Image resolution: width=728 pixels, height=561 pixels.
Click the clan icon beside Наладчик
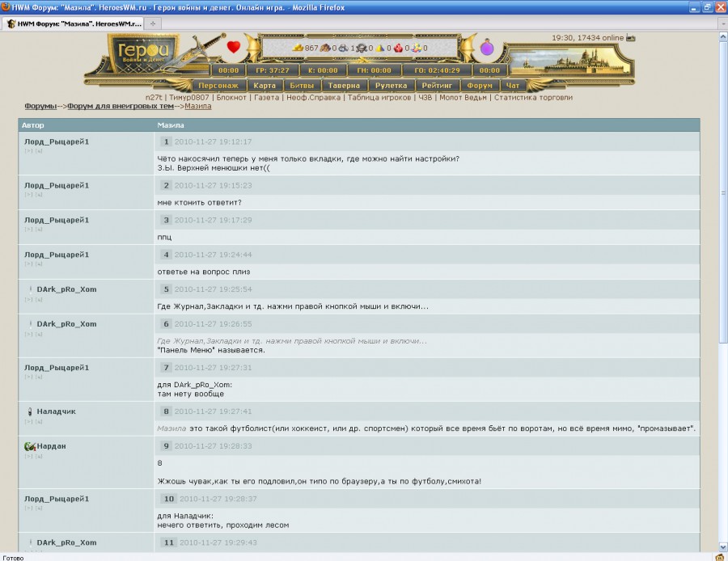pos(30,411)
